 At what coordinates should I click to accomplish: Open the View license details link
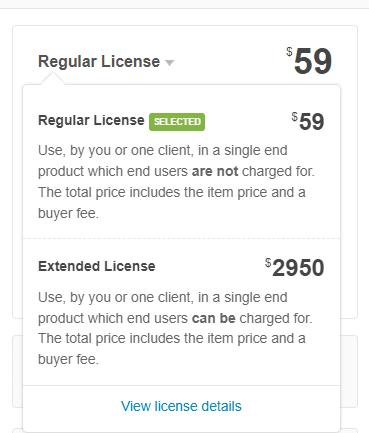(181, 406)
